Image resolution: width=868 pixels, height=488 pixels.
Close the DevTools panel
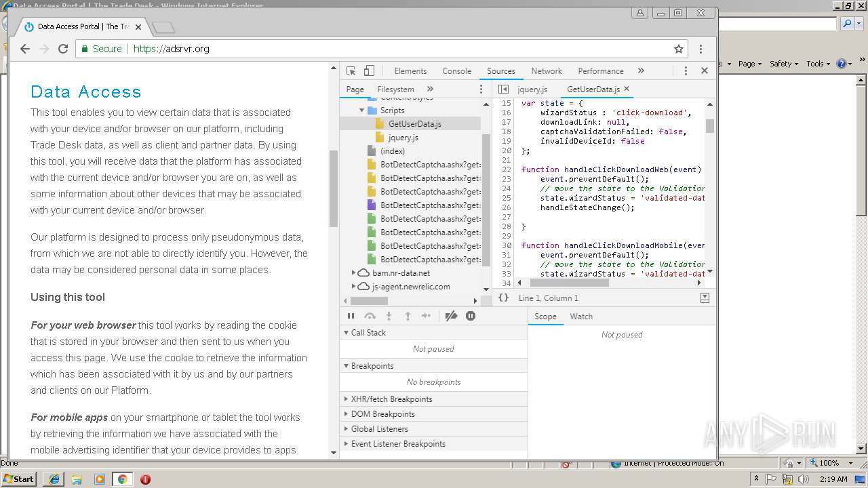click(x=705, y=70)
